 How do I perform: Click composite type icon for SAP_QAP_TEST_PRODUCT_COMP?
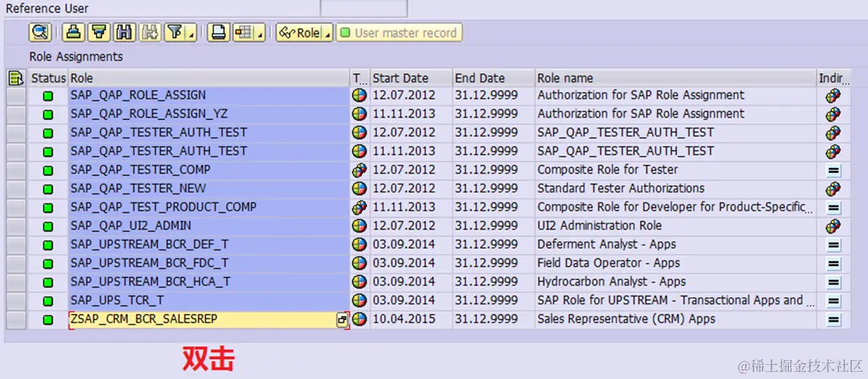point(359,207)
